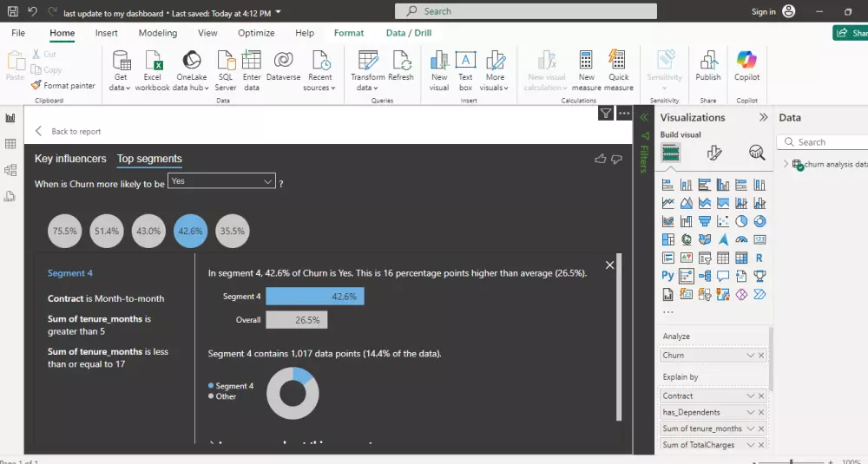The height and width of the screenshot is (464, 868).
Task: Select the Map globe visual
Action: point(687,239)
